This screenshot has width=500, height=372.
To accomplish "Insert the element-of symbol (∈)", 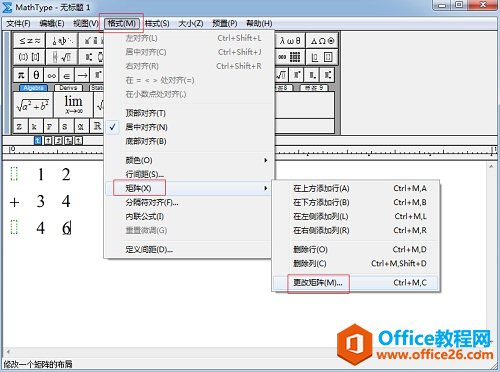I will (67, 75).
